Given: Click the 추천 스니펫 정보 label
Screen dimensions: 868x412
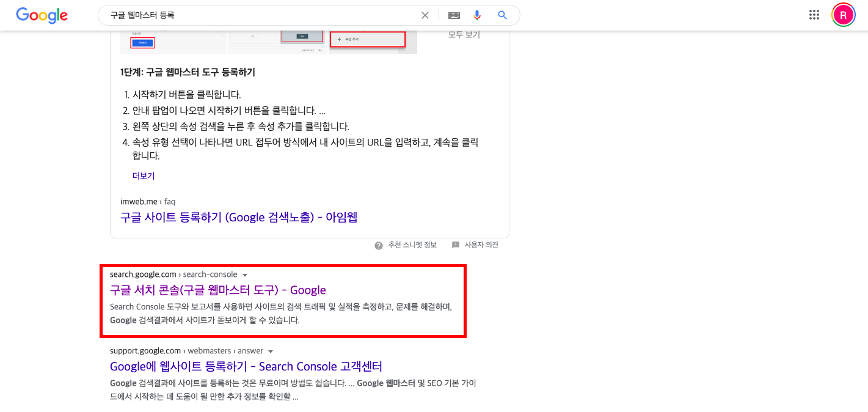Looking at the screenshot, I should click(x=411, y=245).
